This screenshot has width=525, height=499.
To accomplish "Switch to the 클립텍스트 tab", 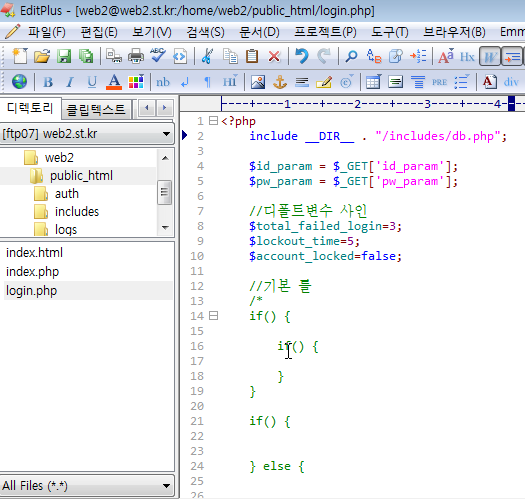I will pos(96,110).
